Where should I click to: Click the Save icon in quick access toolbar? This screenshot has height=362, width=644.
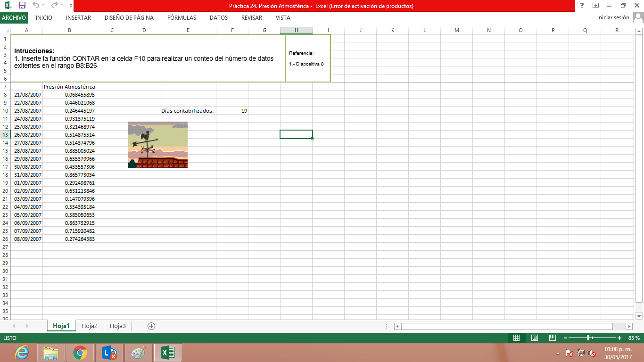(x=22, y=6)
